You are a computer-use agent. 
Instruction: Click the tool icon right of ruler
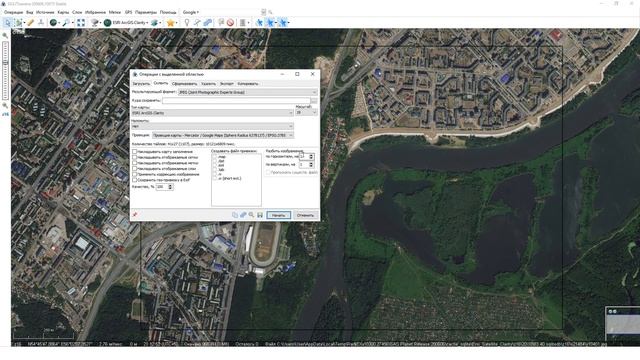click(x=41, y=22)
